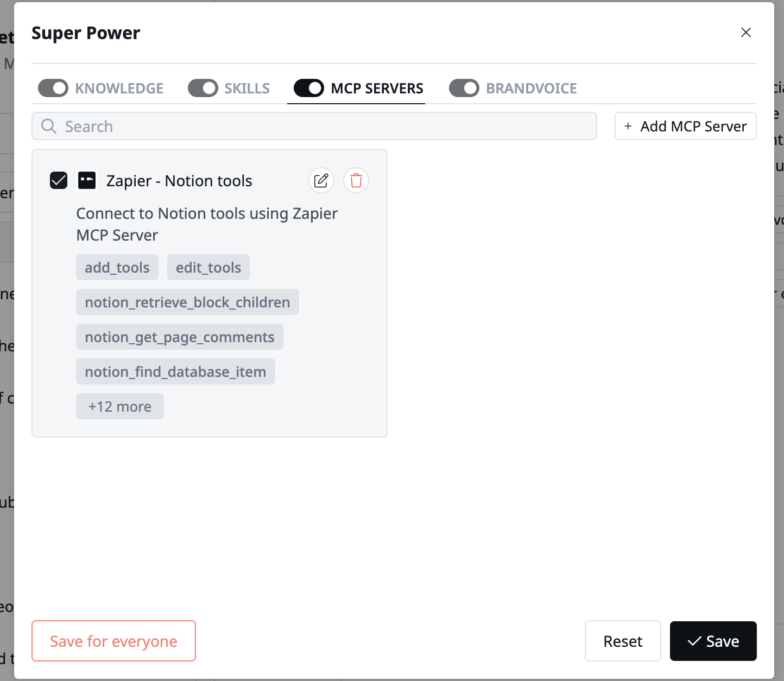Toggle the Knowledge switch

(x=53, y=88)
